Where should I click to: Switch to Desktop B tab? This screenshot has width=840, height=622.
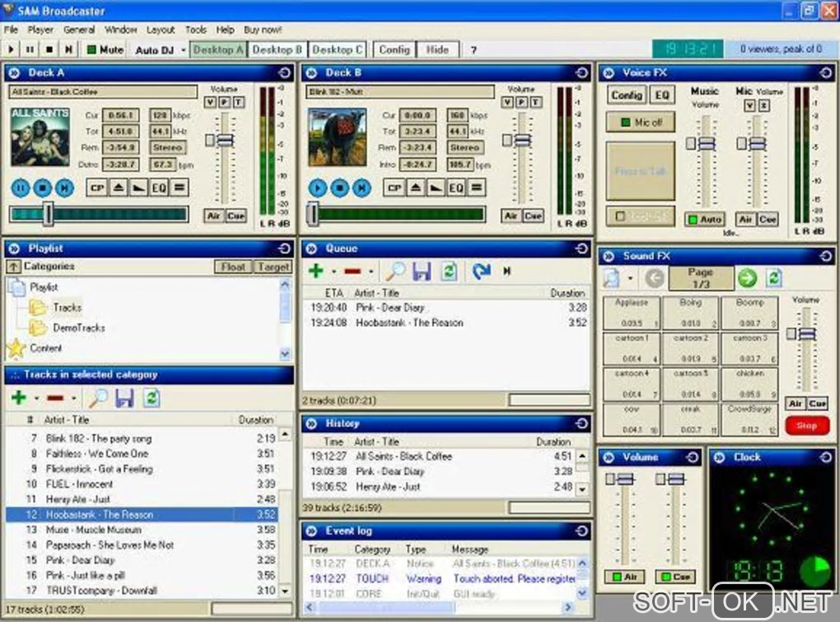click(x=277, y=49)
